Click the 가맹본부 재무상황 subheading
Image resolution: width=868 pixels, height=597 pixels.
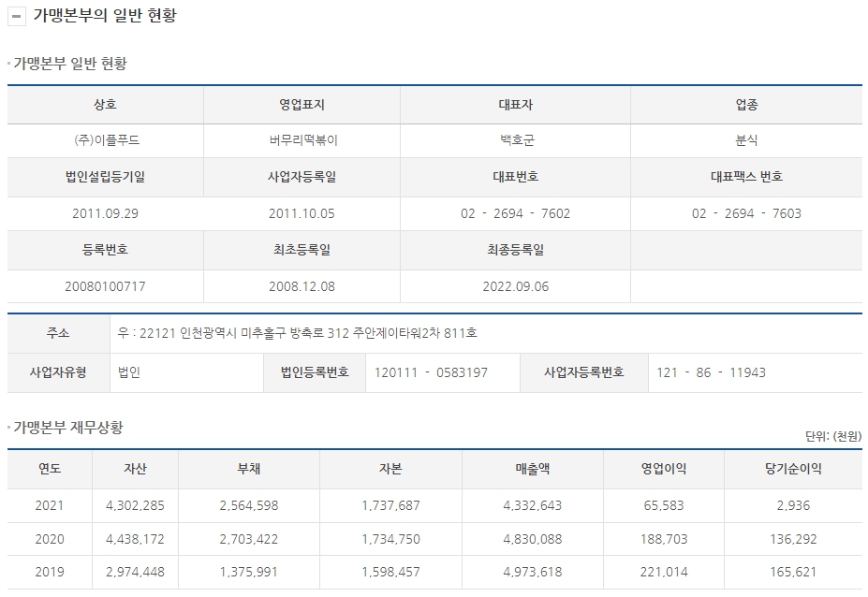coord(68,428)
